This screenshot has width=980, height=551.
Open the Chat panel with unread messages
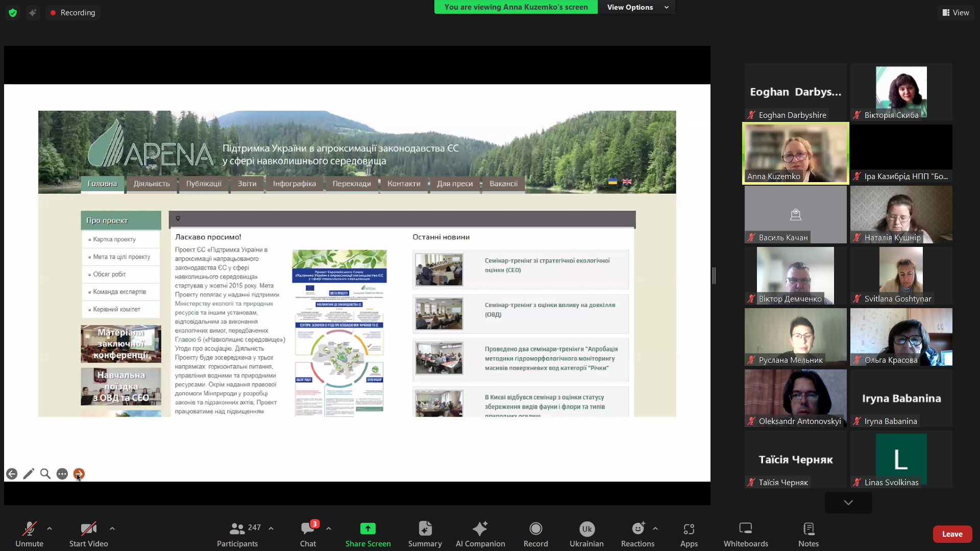[x=308, y=534]
